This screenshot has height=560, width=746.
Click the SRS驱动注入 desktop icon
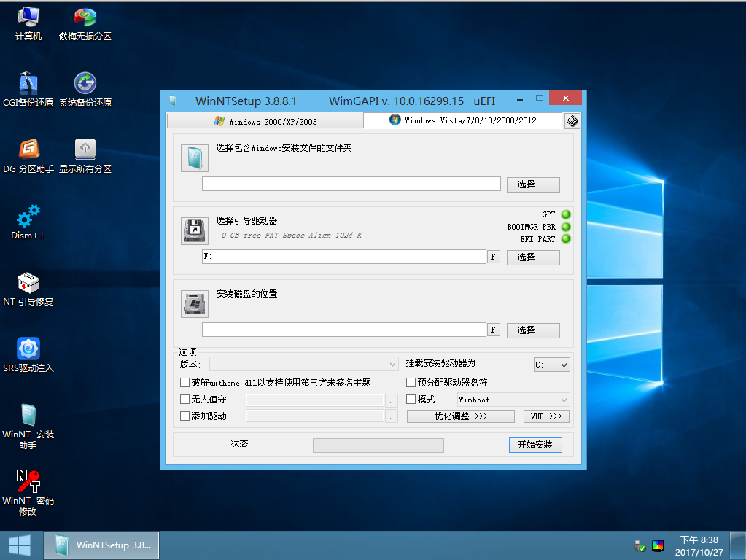(28, 355)
